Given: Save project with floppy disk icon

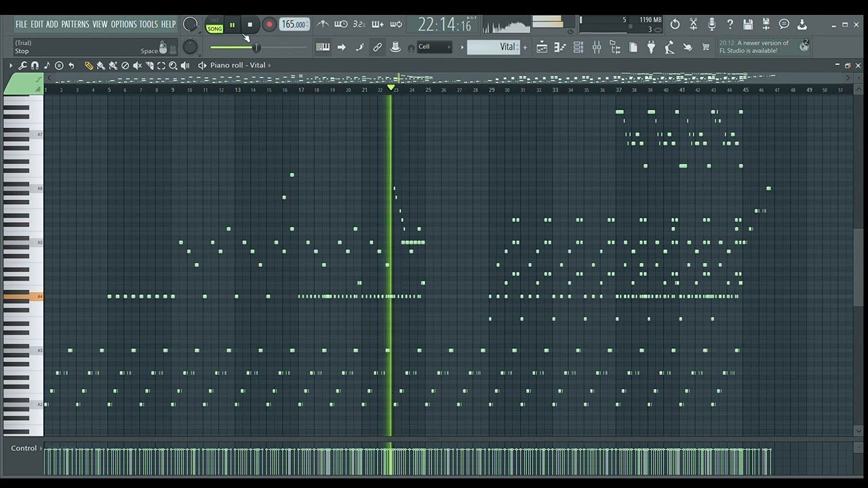Looking at the screenshot, I should [x=748, y=24].
